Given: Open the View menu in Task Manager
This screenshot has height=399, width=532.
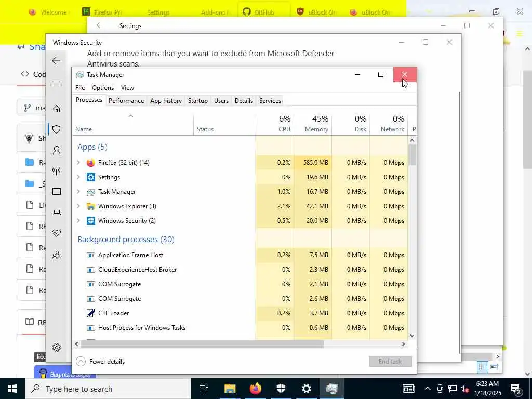Looking at the screenshot, I should tap(128, 88).
